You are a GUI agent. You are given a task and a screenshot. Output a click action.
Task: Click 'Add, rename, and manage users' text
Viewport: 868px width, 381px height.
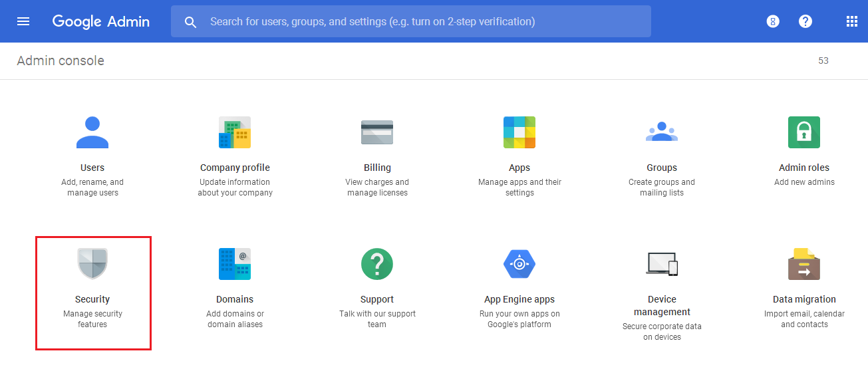coord(92,188)
